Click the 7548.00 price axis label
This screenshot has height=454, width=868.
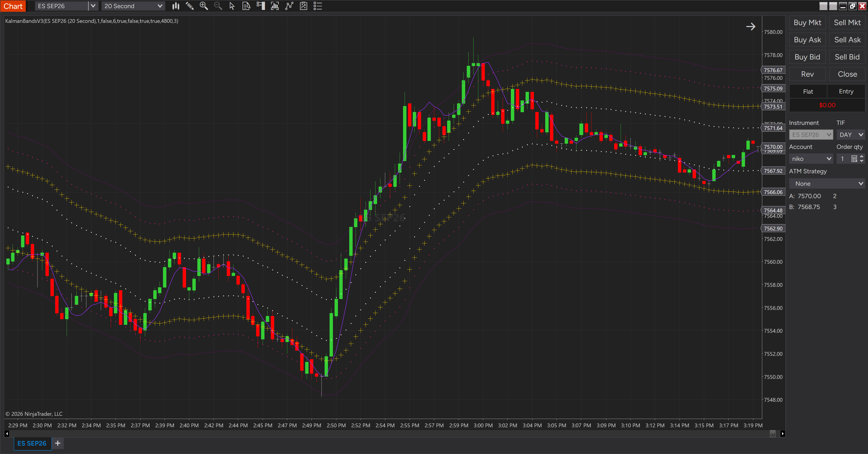773,400
